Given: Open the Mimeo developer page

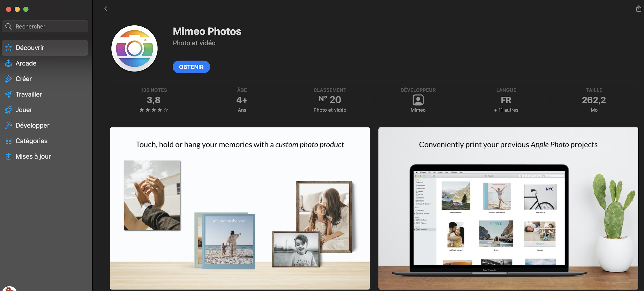Looking at the screenshot, I should [x=418, y=110].
